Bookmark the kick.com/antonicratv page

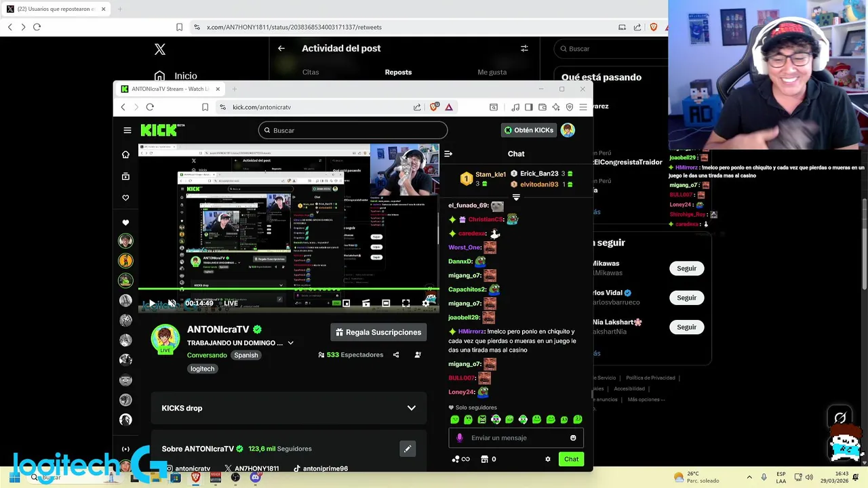[x=205, y=107]
